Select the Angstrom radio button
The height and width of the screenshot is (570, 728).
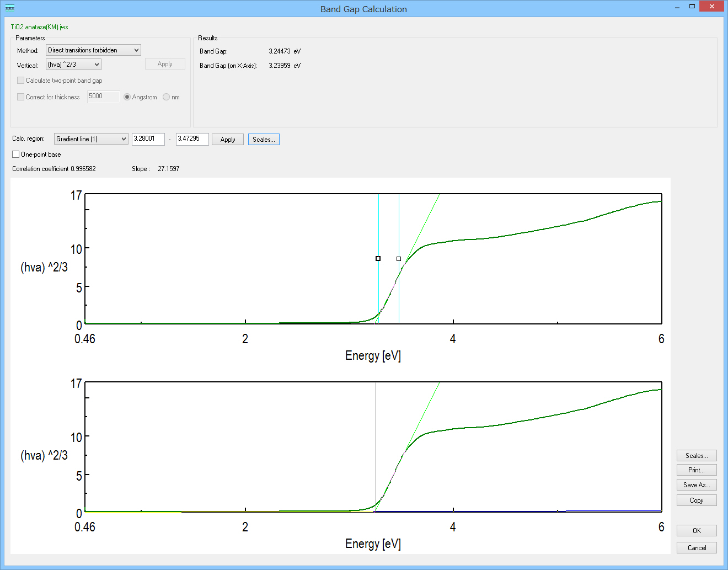pyautogui.click(x=127, y=97)
